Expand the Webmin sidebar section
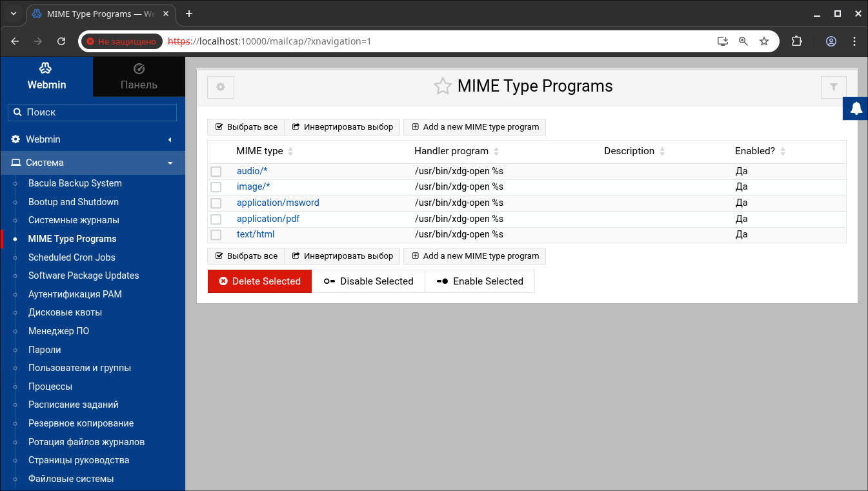The height and width of the screenshot is (491, 868). [92, 139]
